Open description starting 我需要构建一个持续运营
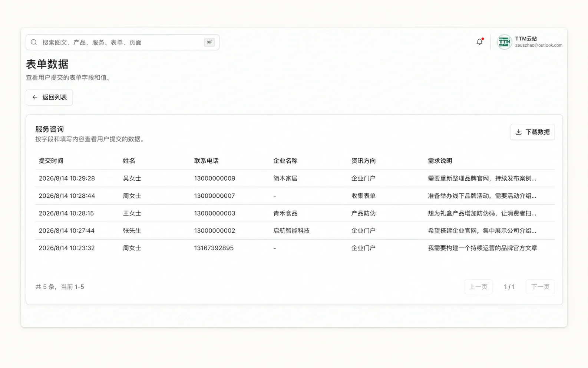The height and width of the screenshot is (368, 588). pos(482,248)
